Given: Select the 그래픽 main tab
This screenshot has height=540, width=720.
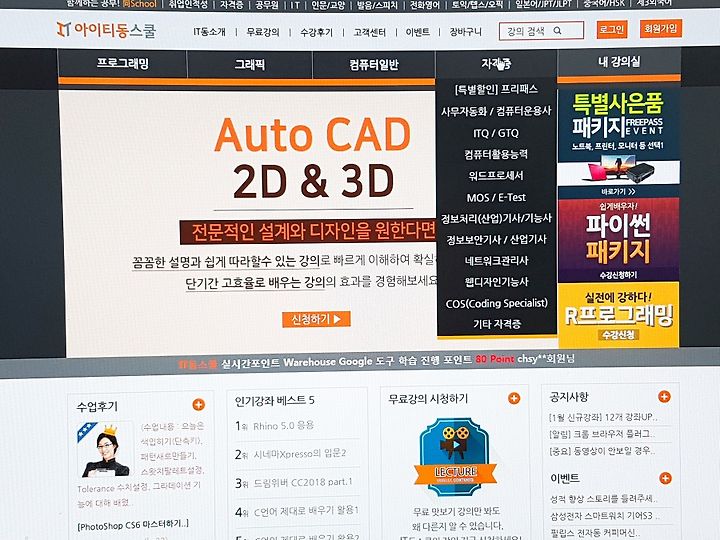Looking at the screenshot, I should 250,64.
